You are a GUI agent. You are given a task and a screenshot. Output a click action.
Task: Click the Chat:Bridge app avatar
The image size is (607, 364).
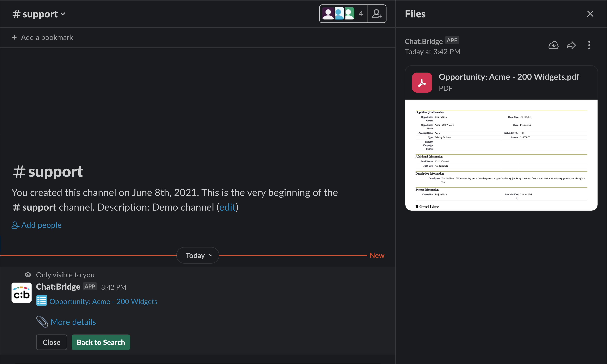[x=22, y=292]
